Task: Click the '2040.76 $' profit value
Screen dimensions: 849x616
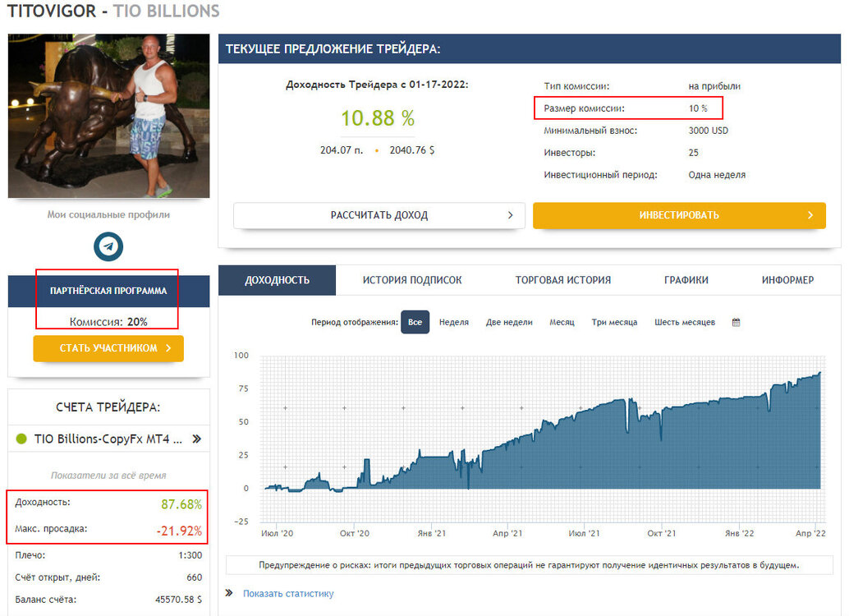Action: coord(412,150)
